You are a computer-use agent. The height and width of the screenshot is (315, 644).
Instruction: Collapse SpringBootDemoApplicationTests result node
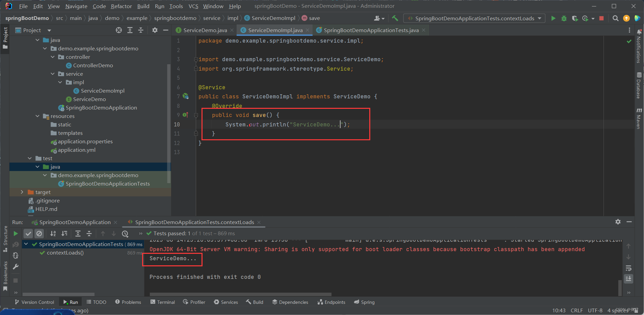[26, 244]
